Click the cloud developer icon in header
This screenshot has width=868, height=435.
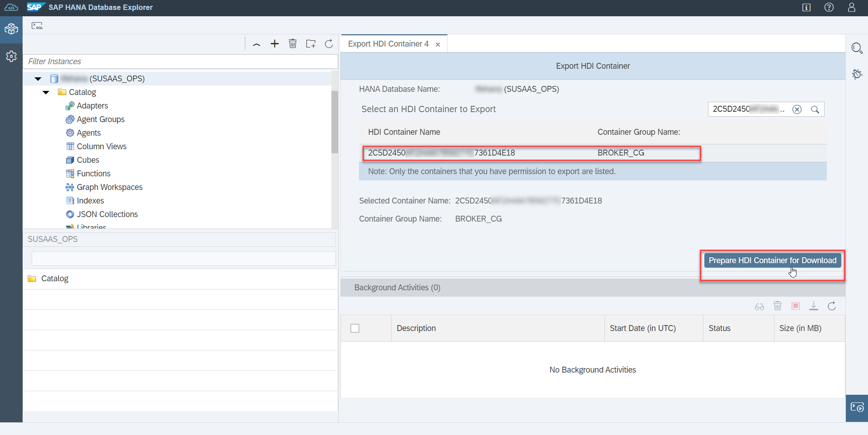[11, 7]
